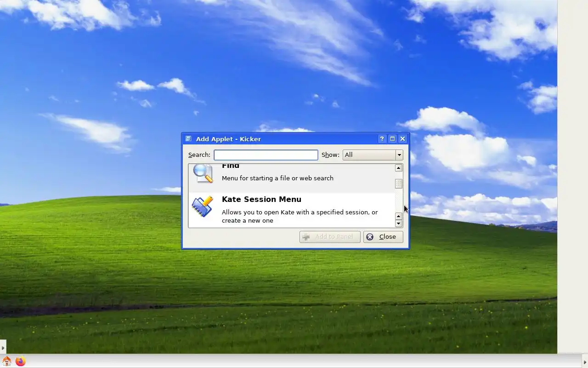Click "Menu for starting a file or web search"
588x368 pixels.
tap(277, 178)
